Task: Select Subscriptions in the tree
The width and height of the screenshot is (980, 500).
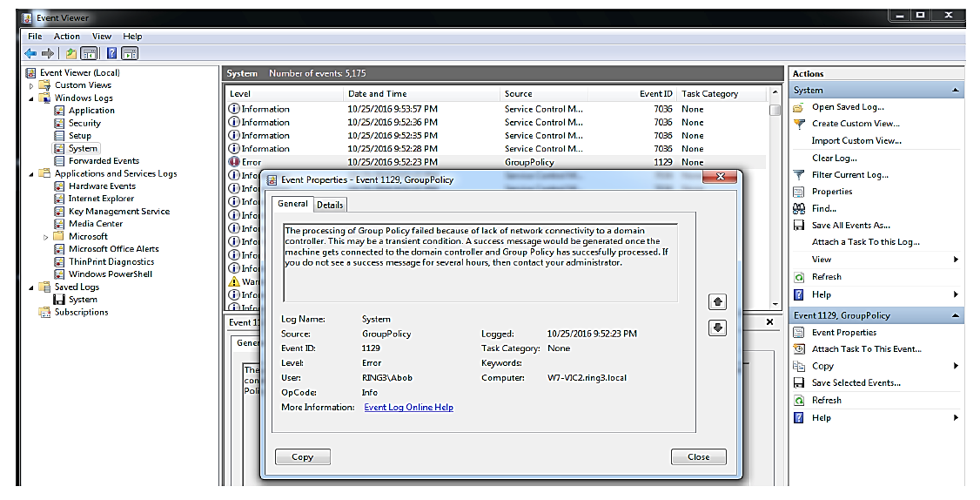Action: coord(81,312)
